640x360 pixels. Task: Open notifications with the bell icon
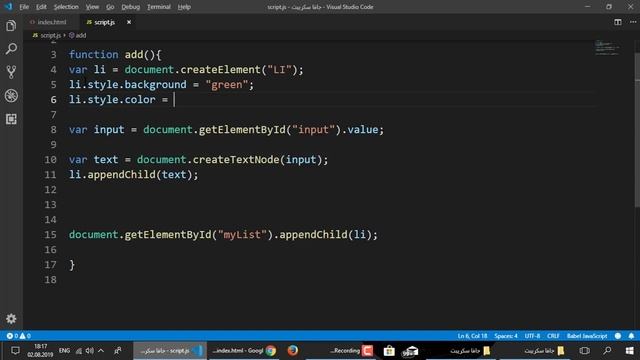pos(631,336)
